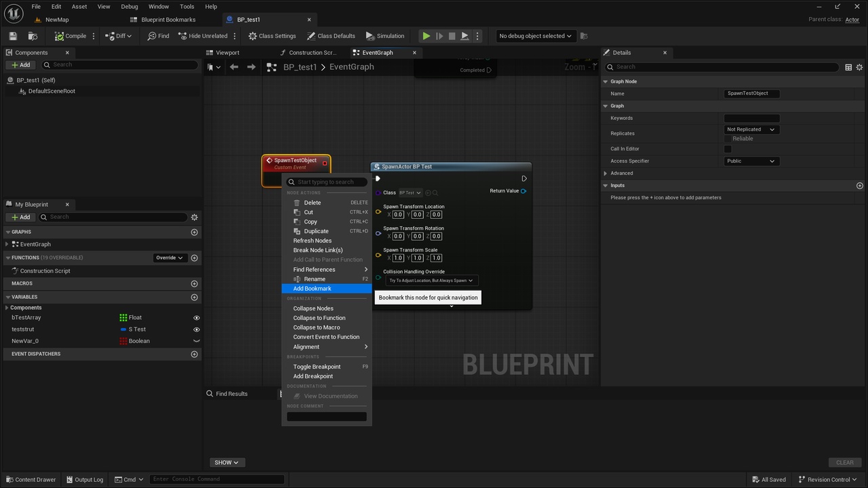Select Add Bookmark in context menu

[x=327, y=289]
